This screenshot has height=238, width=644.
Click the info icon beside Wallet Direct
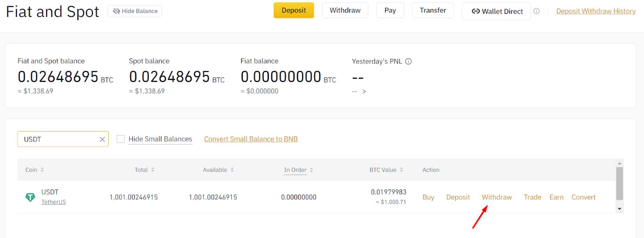[x=537, y=11]
